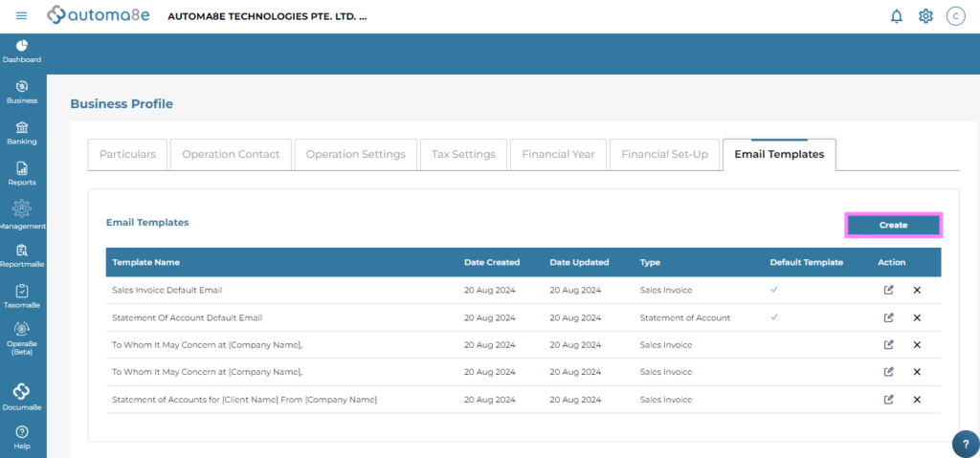Delete Sales Invoice Default Email template

click(x=917, y=290)
